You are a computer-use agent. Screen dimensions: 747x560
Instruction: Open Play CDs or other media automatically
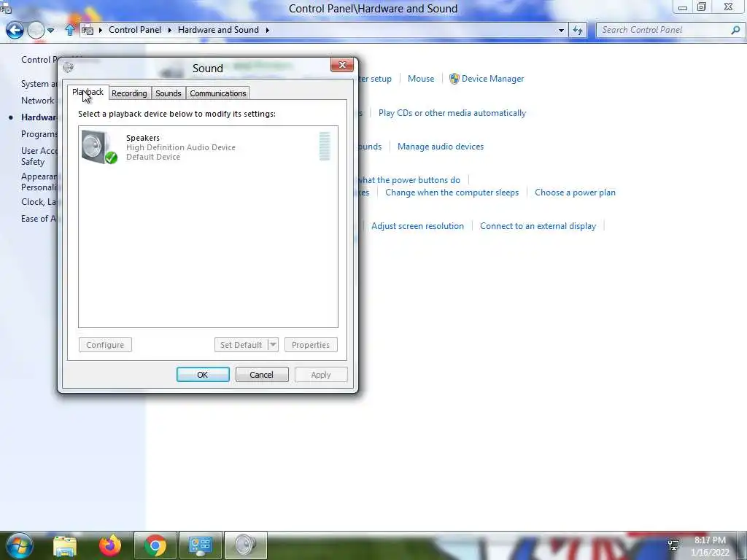click(x=452, y=113)
